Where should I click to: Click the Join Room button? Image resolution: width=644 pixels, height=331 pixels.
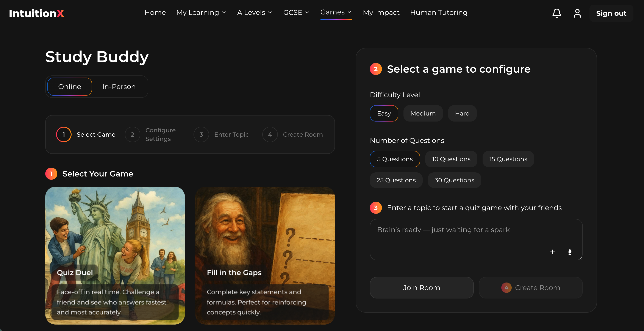point(422,287)
